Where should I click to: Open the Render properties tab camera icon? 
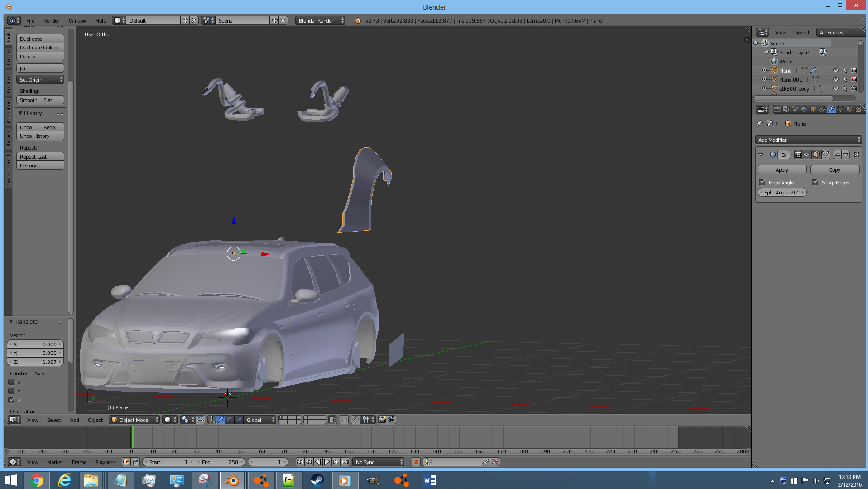[777, 109]
